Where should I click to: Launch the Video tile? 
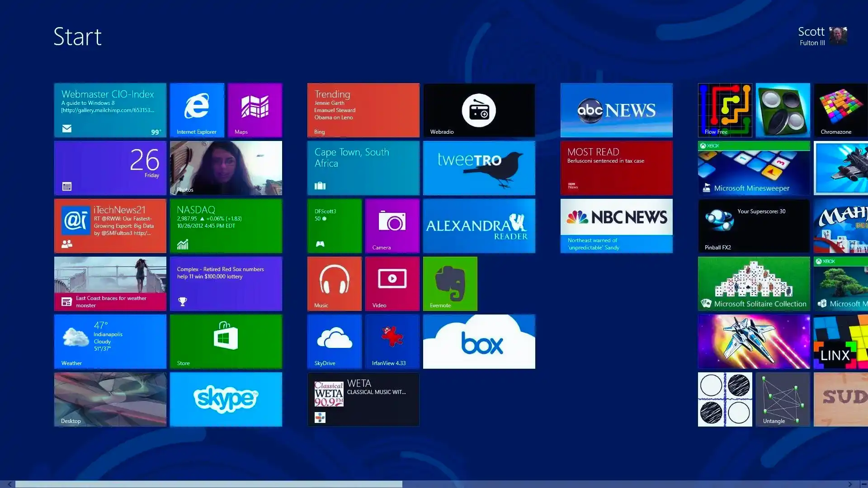pyautogui.click(x=392, y=284)
